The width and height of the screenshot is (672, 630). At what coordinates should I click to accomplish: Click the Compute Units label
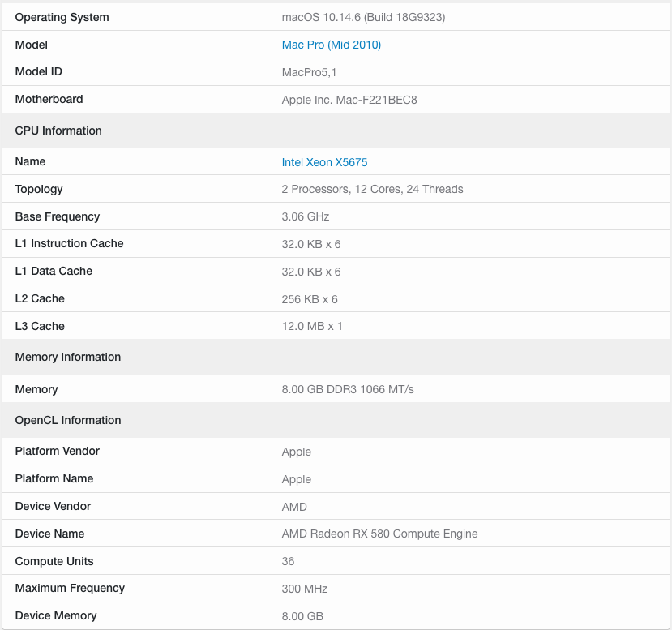[x=54, y=561]
